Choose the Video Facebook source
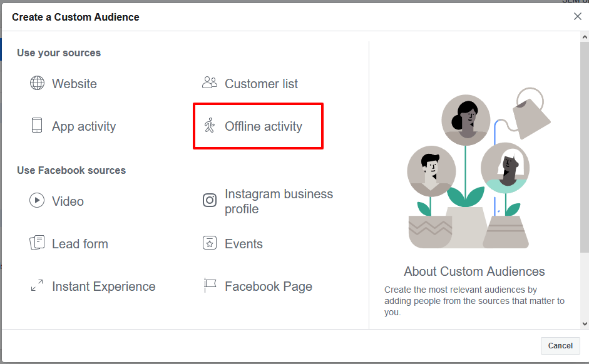Image resolution: width=589 pixels, height=364 pixels. coord(68,201)
